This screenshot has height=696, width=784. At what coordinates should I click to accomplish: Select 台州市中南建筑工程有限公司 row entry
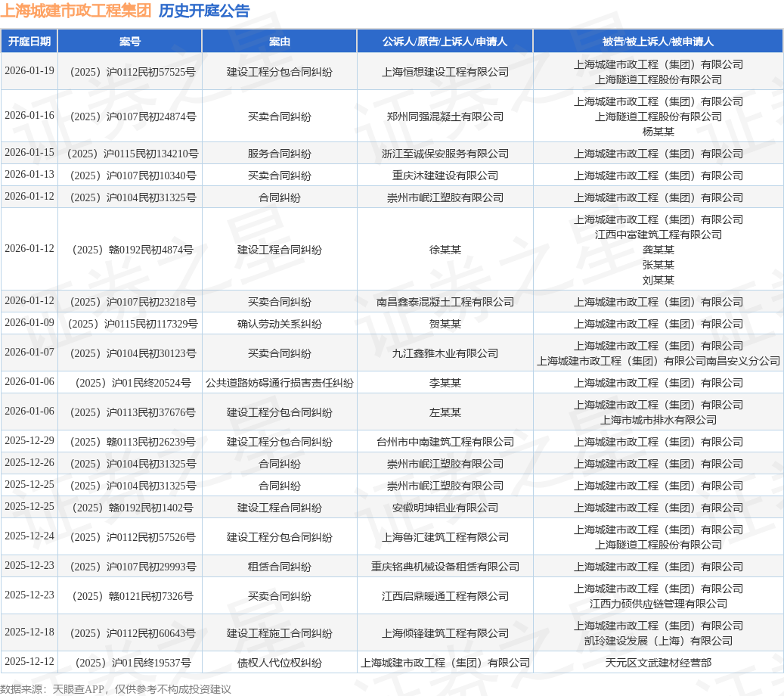click(445, 441)
